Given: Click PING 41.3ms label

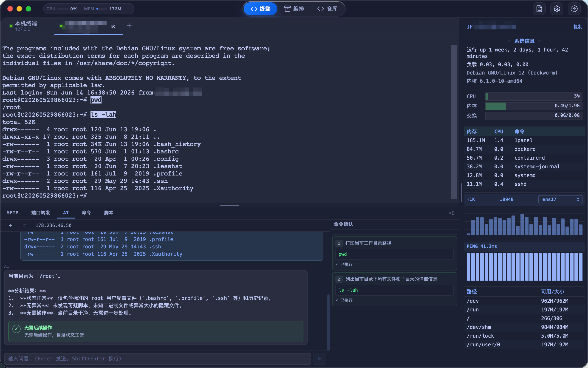Looking at the screenshot, I should 482,247.
